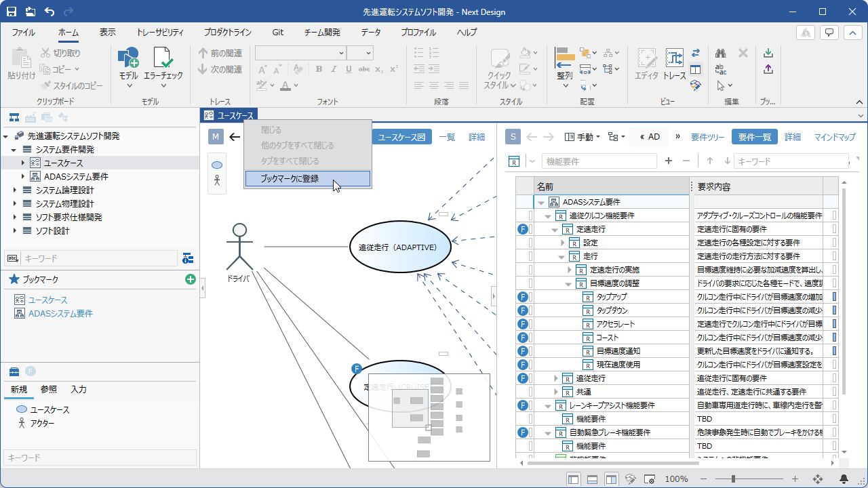
Task: Toggle the checkbox cell left of 追従クルコン機能要件
Action: pyautogui.click(x=531, y=216)
